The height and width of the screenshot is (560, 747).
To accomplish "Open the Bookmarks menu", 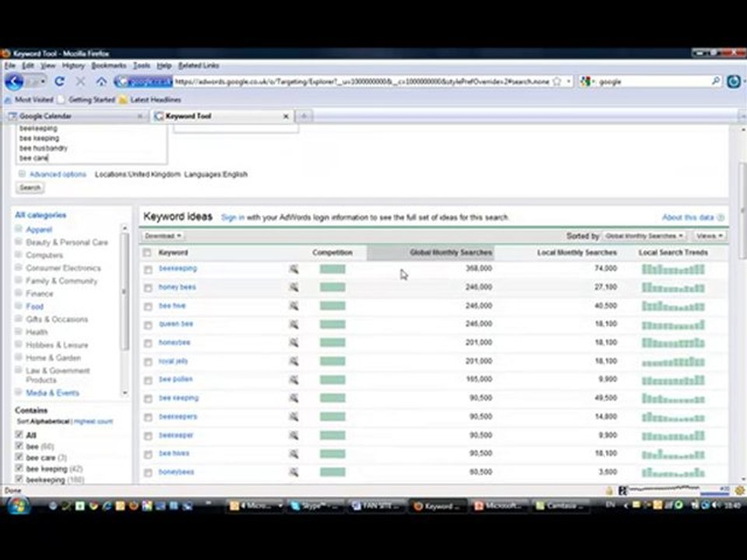I will pos(109,65).
